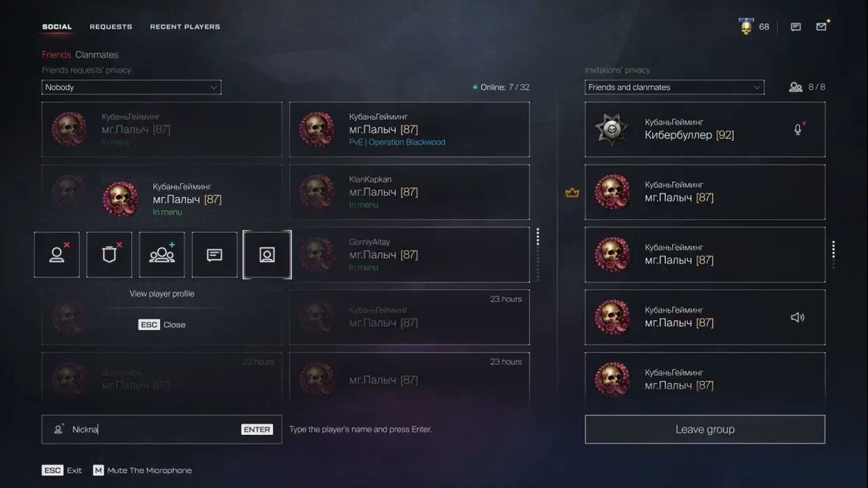Image resolution: width=868 pixels, height=488 pixels.
Task: Click the rank medal icon near 68
Action: pos(746,27)
